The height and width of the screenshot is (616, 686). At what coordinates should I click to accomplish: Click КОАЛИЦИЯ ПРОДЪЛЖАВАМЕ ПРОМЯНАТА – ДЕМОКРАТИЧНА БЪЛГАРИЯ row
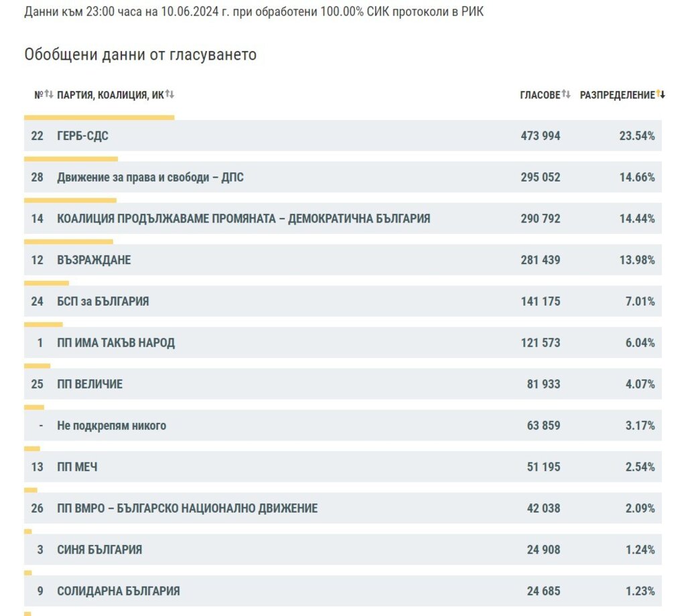coord(244,219)
